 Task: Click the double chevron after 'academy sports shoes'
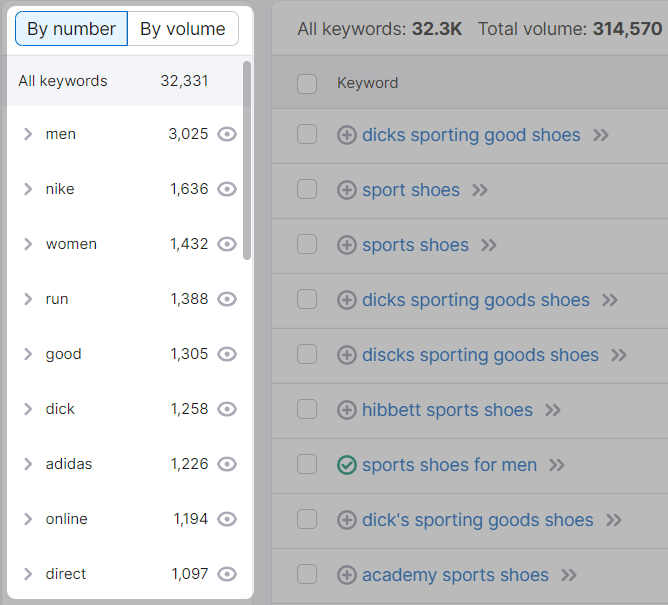pos(569,575)
